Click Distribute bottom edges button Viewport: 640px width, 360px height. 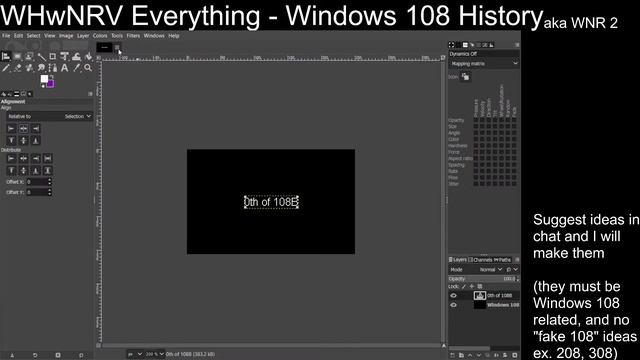coord(36,170)
